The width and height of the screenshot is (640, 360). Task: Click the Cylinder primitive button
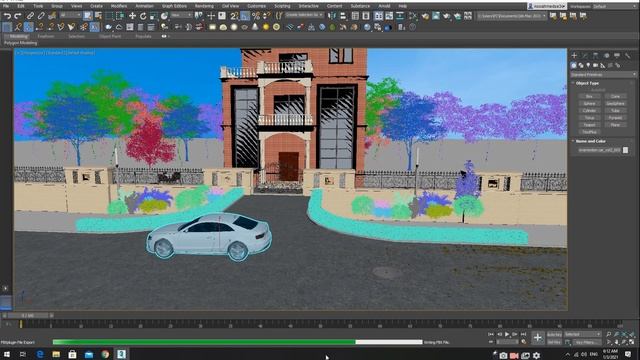click(x=589, y=111)
